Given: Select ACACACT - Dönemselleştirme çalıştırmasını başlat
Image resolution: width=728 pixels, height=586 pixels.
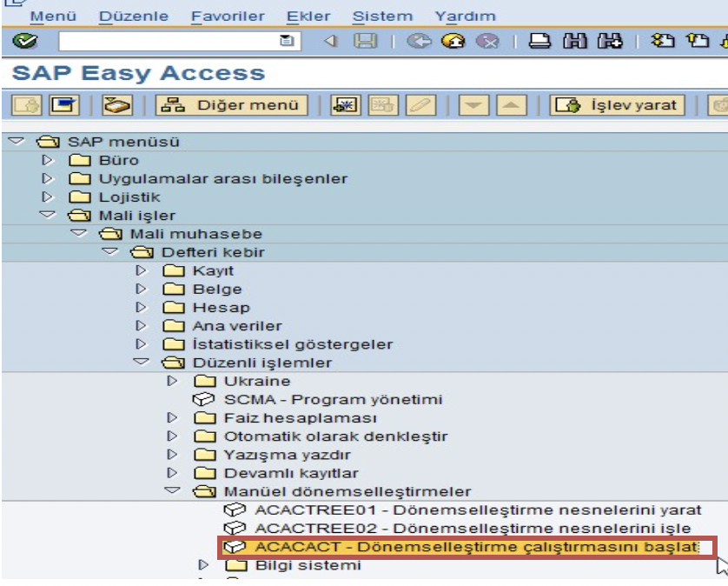Looking at the screenshot, I should click(477, 547).
